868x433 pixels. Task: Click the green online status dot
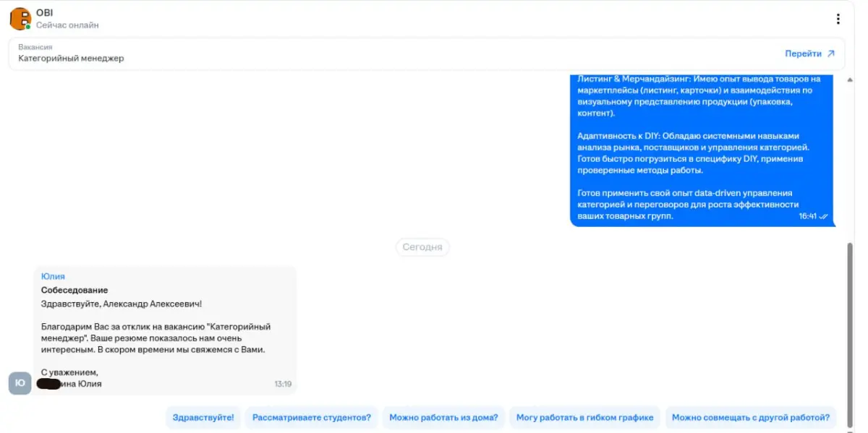tap(28, 27)
